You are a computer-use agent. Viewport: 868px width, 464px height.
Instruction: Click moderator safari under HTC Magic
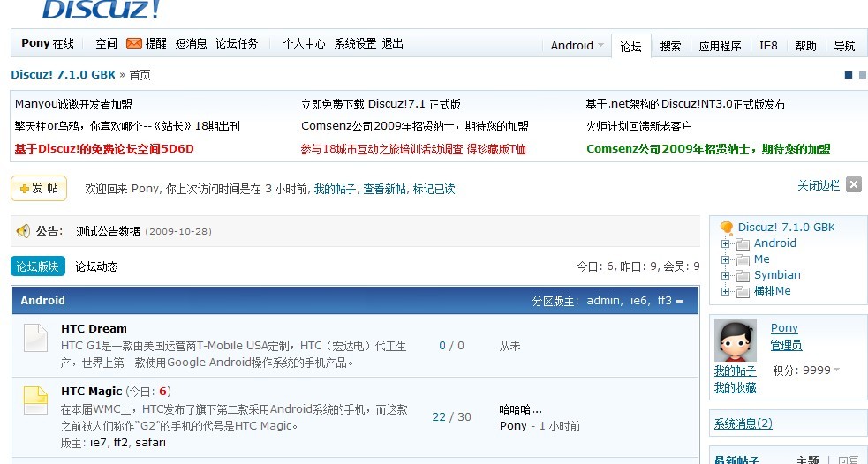(150, 442)
